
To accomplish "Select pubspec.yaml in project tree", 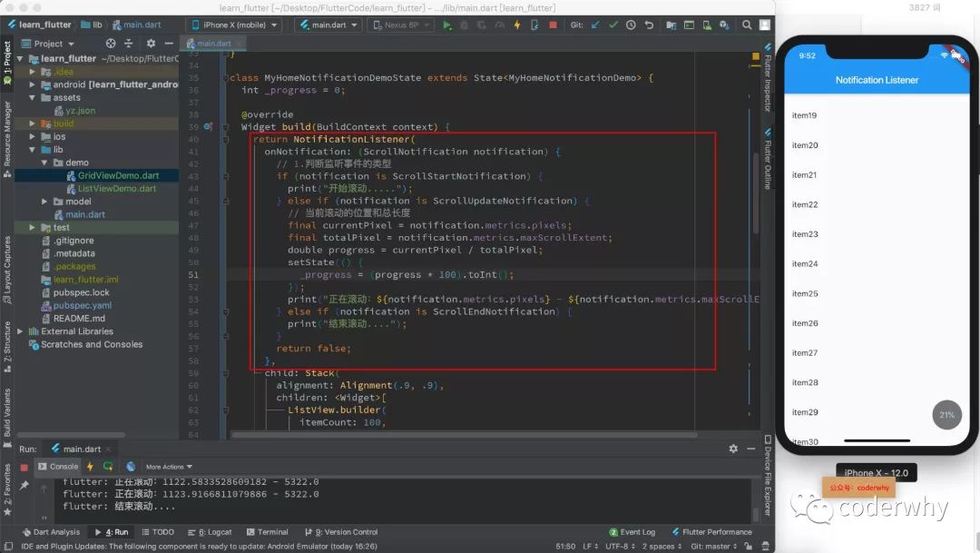I will [x=82, y=305].
